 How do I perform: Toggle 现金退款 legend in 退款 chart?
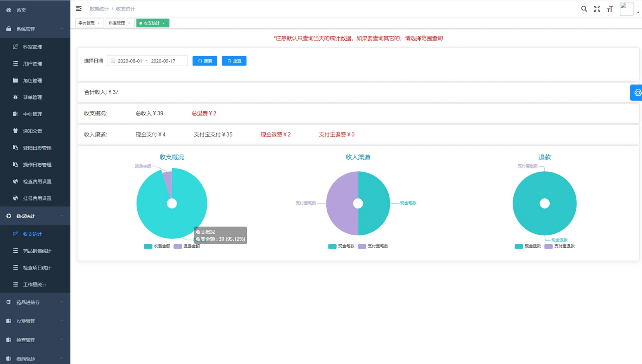pos(528,246)
